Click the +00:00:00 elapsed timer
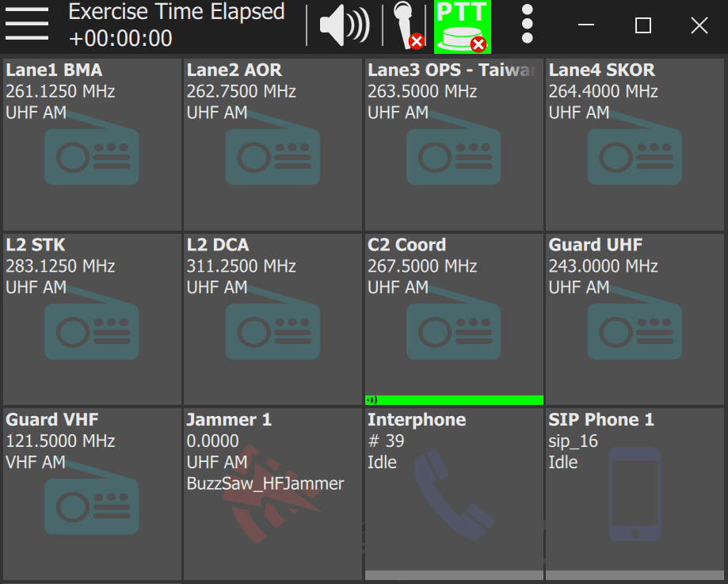Screen dimensions: 728x584 120,38
